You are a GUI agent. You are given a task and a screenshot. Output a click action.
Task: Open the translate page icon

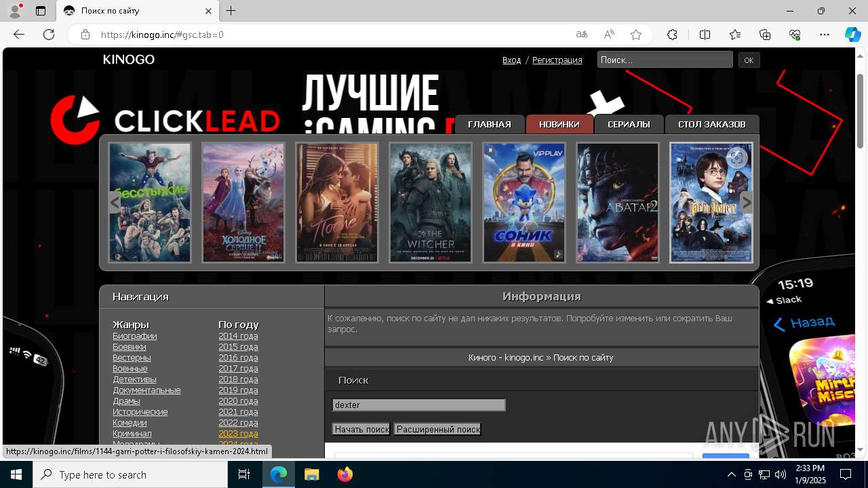click(x=582, y=35)
